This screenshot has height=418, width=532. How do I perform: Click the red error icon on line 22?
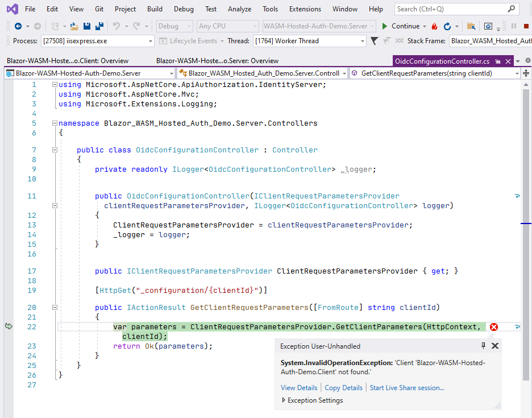coord(494,327)
